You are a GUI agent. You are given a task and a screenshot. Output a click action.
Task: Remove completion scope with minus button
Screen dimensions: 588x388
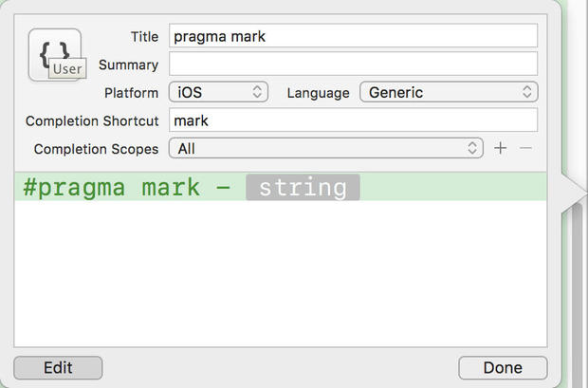point(525,149)
